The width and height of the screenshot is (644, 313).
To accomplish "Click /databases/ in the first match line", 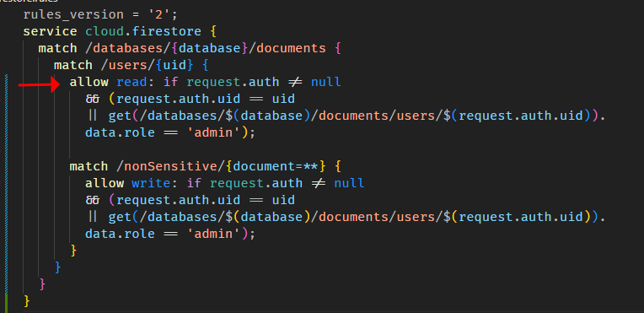I will point(128,49).
